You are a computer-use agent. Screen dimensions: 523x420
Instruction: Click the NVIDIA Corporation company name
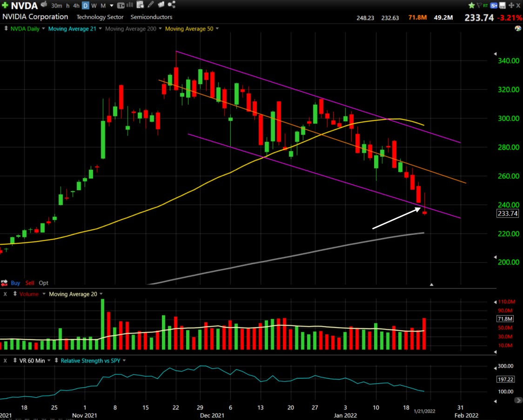(x=35, y=17)
